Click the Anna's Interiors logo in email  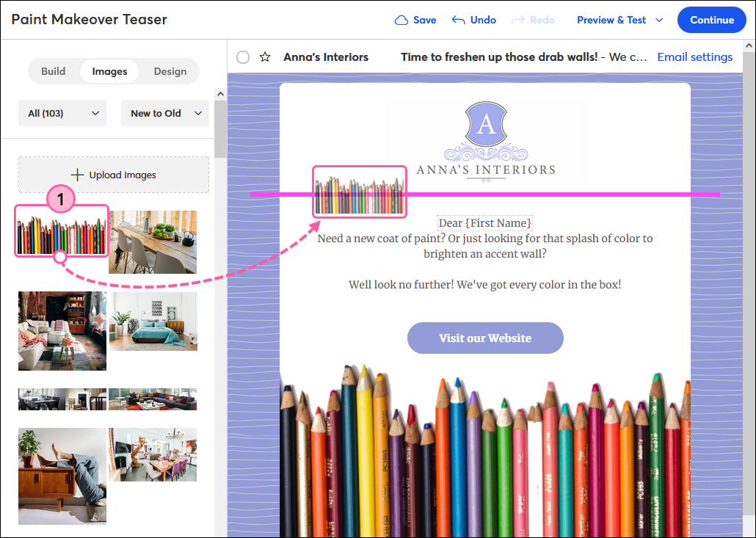click(485, 141)
